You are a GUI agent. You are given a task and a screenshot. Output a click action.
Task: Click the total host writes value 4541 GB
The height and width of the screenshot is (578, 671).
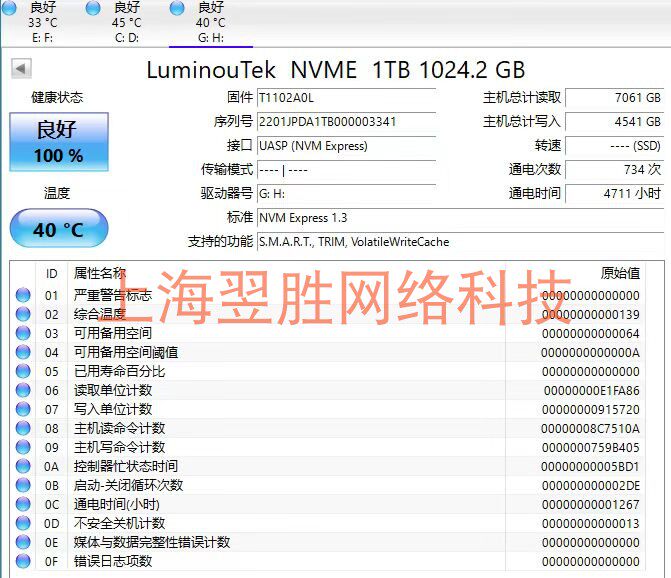615,122
